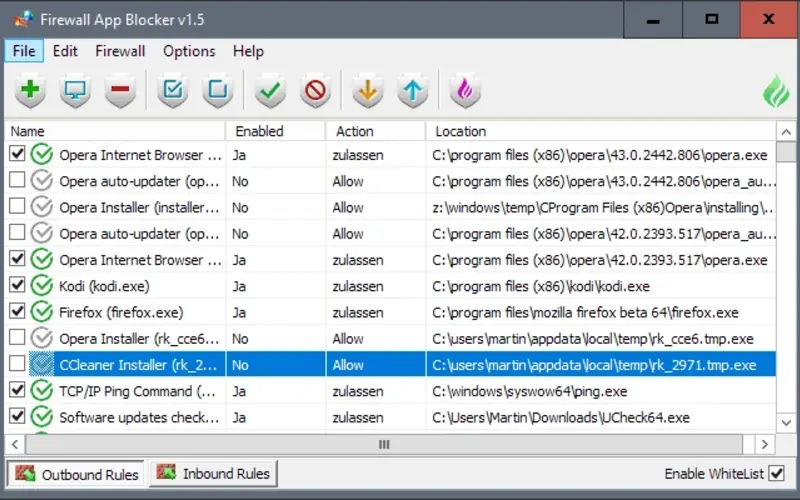800x500 pixels.
Task: Open the Firewall menu
Action: pos(120,51)
